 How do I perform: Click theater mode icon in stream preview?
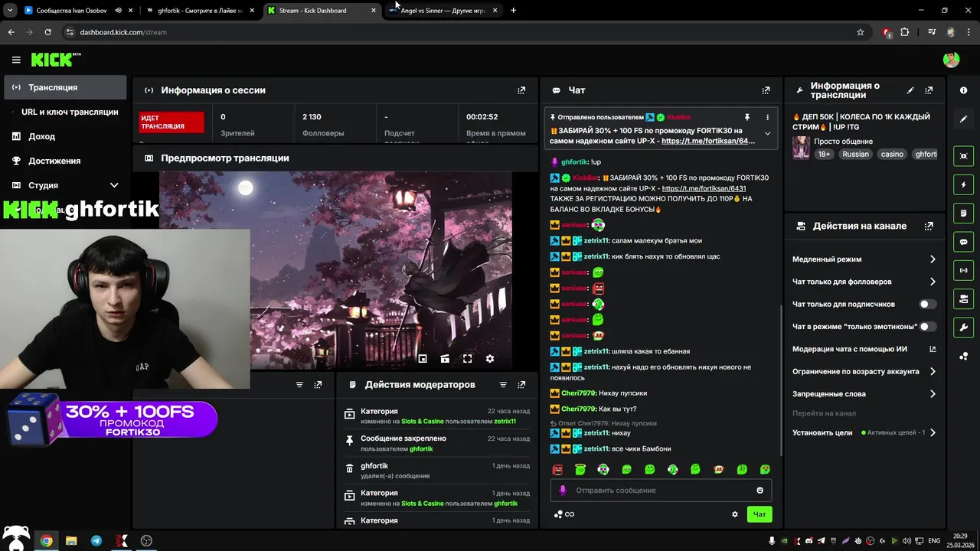click(x=445, y=358)
